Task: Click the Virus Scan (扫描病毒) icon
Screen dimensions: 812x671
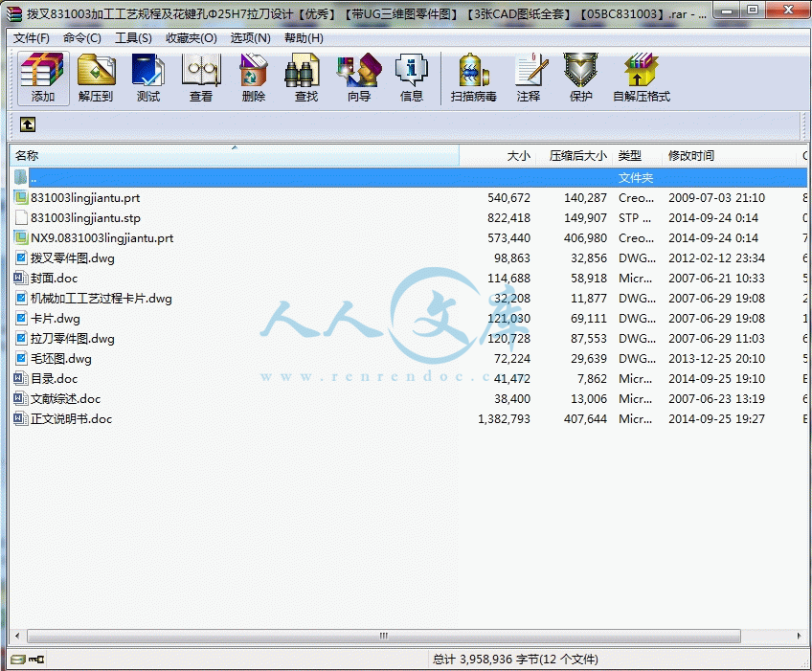Action: click(x=473, y=78)
